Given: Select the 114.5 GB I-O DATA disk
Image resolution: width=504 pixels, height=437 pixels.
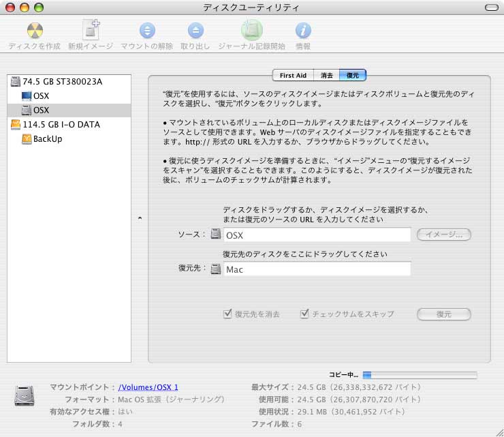Looking at the screenshot, I should coord(61,125).
